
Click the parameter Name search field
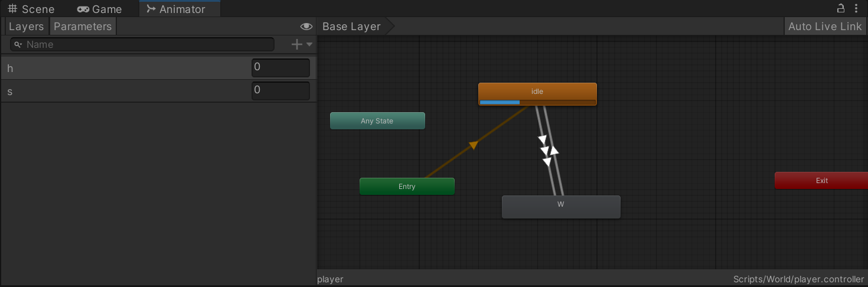[142, 44]
